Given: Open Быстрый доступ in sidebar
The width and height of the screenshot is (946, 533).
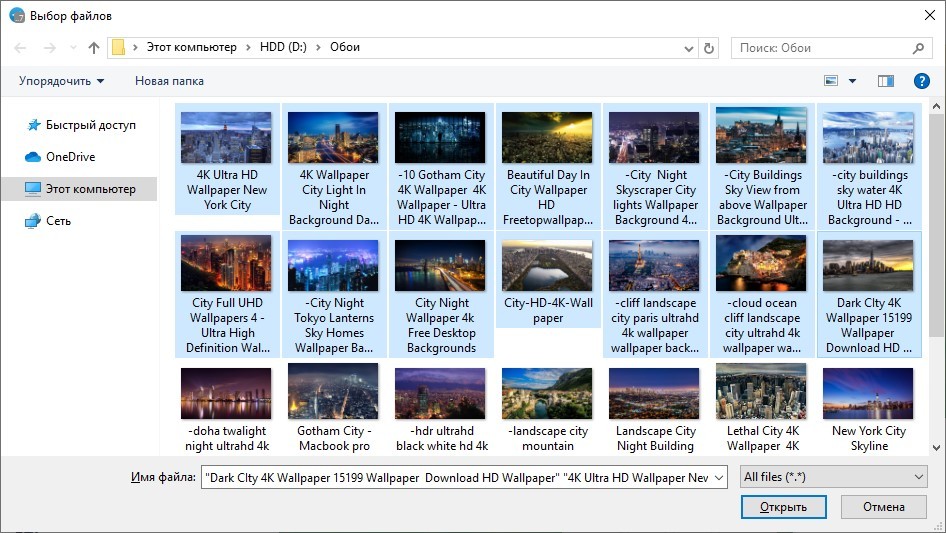Looking at the screenshot, I should point(90,125).
